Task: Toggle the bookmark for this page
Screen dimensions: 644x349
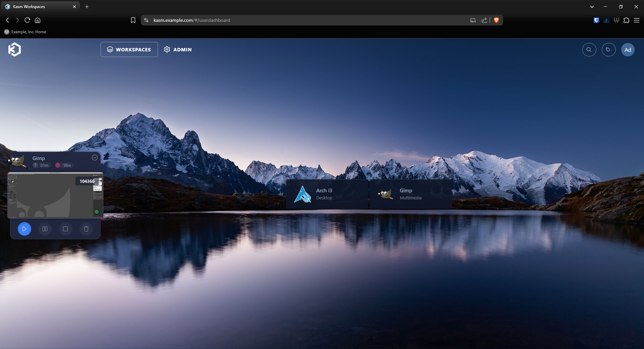Action: [x=133, y=20]
